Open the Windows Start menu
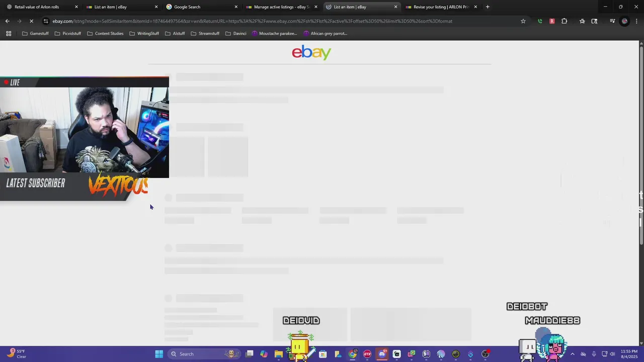Screen dimensions: 644x362 pyautogui.click(x=159, y=354)
